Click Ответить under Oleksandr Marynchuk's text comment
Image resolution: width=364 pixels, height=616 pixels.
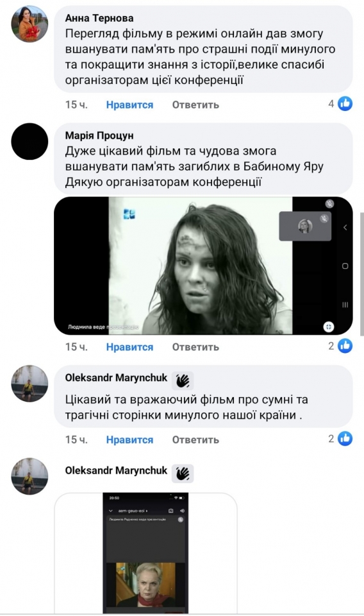click(195, 440)
